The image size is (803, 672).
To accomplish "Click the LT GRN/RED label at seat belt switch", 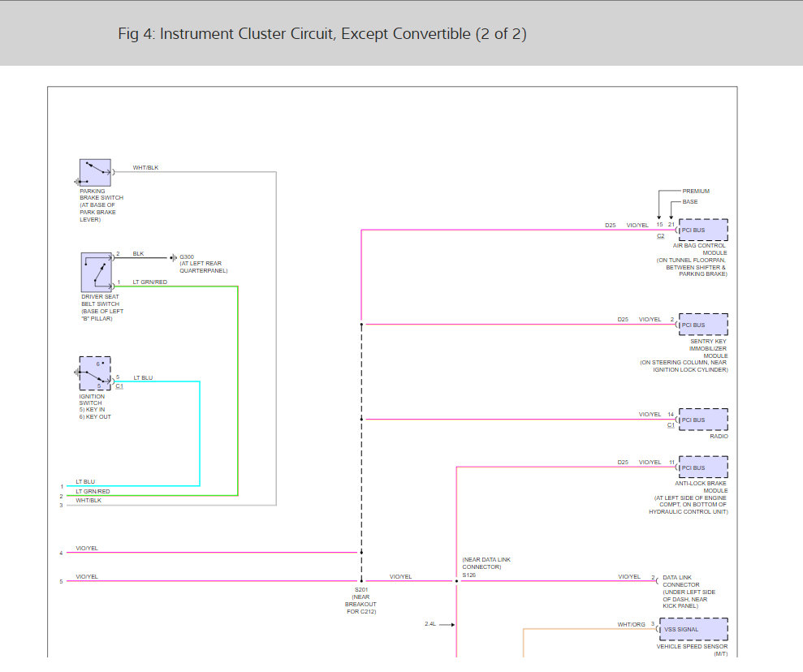I will pyautogui.click(x=149, y=282).
